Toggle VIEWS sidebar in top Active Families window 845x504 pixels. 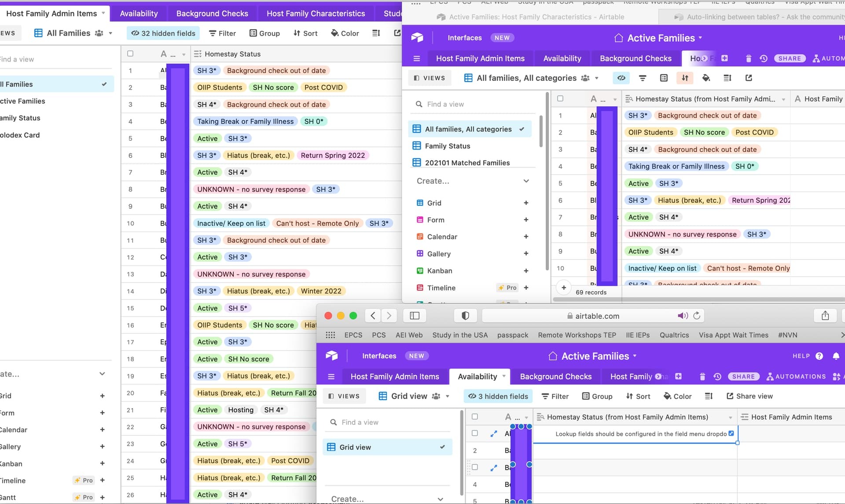tap(430, 78)
